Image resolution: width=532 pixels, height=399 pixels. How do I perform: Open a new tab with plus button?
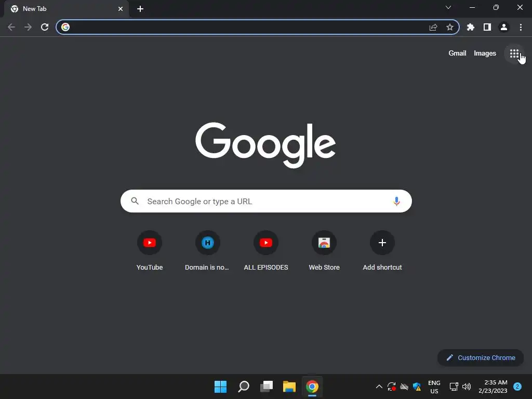coord(140,9)
